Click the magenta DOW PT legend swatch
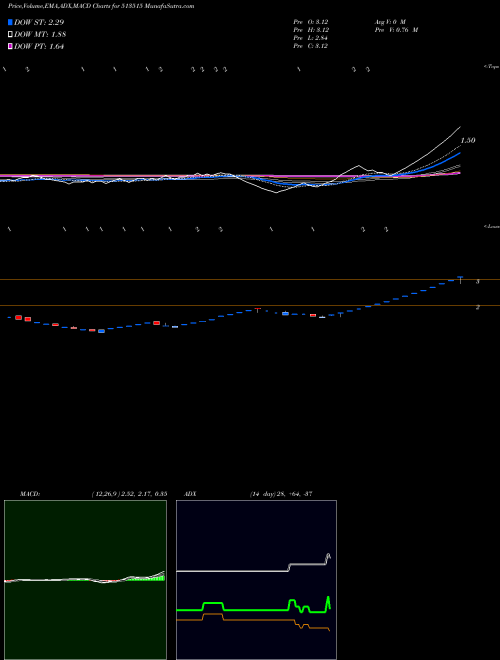The height and width of the screenshot is (660, 500). pyautogui.click(x=10, y=47)
